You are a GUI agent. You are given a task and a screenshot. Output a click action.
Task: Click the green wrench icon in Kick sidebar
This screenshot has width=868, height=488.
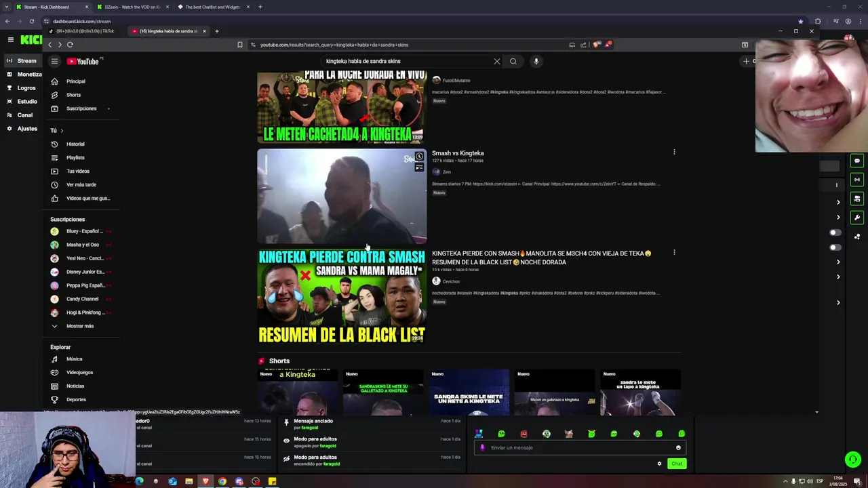[x=857, y=218]
